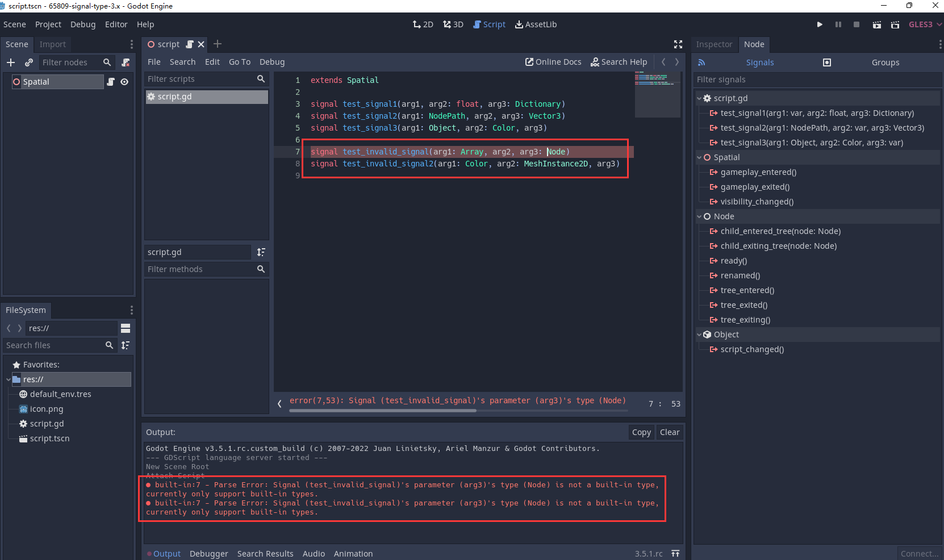Viewport: 944px width, 560px height.
Task: Add a new child node with plus icon
Action: coord(11,62)
